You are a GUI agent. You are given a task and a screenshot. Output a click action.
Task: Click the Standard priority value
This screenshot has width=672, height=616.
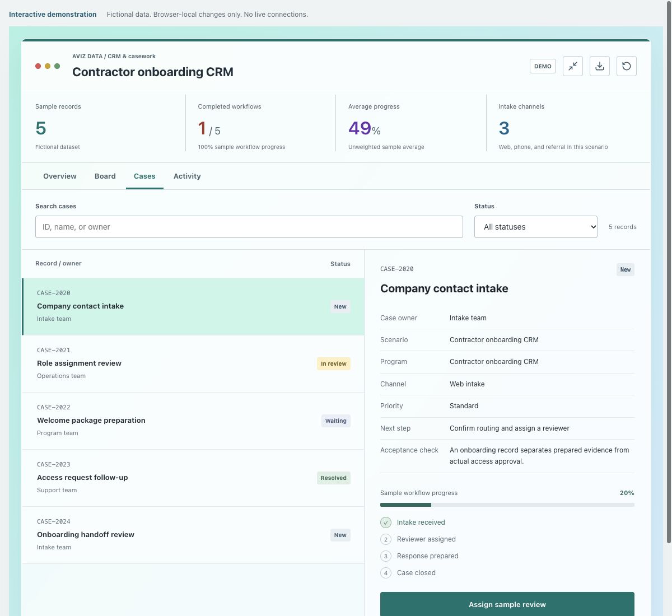pos(464,406)
